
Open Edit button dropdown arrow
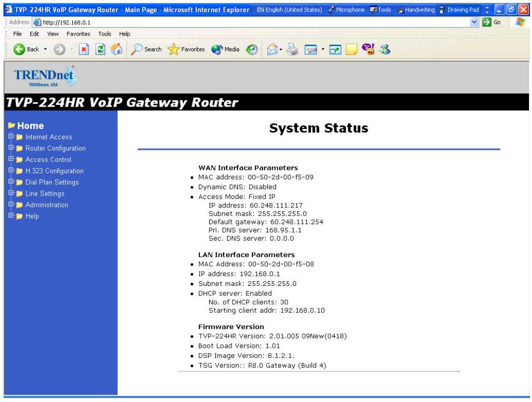[x=323, y=50]
